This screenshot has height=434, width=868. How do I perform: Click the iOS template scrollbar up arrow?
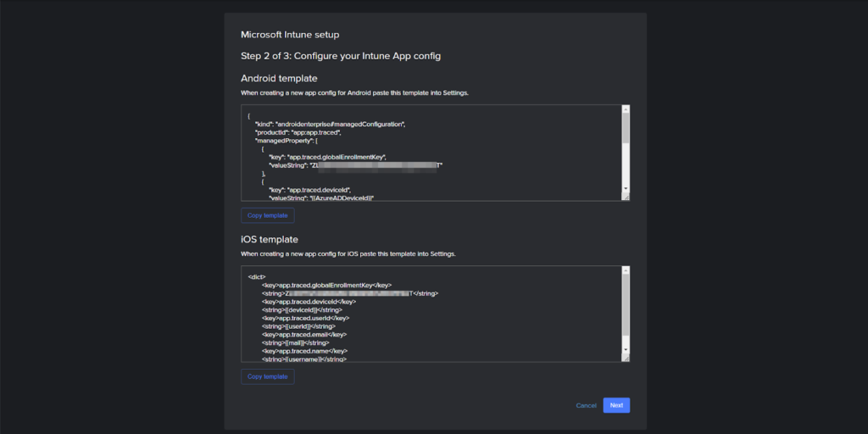(x=626, y=270)
